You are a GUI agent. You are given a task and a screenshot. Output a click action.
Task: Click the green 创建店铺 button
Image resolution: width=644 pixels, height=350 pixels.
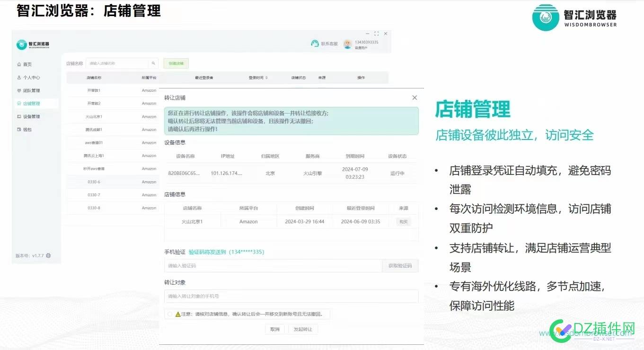point(176,63)
